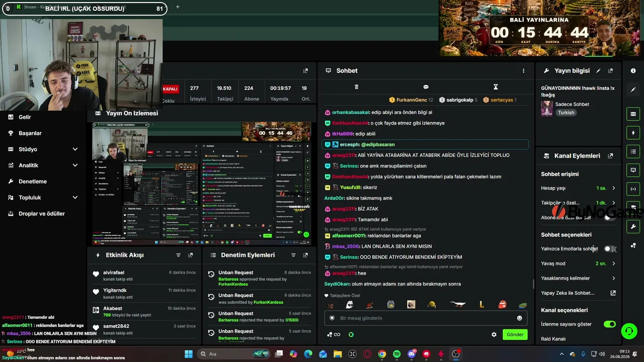The image size is (644, 362).
Task: Open Yasaklanmış kelimeler chevron
Action: click(613, 278)
